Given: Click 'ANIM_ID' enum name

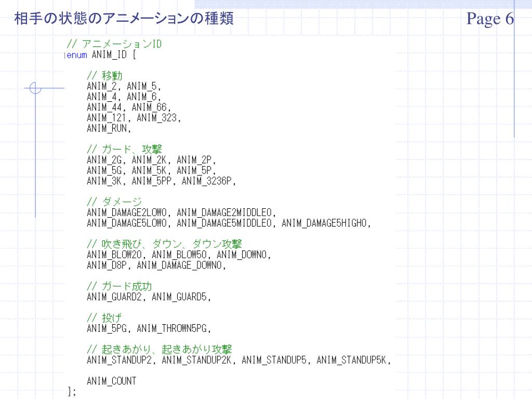Looking at the screenshot, I should click(x=109, y=55).
